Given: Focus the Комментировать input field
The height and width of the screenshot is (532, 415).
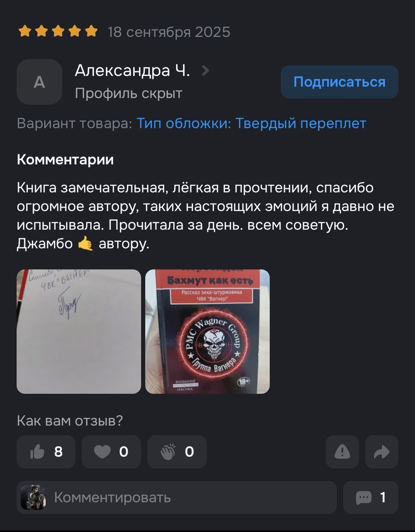Looking at the screenshot, I should pyautogui.click(x=176, y=497).
